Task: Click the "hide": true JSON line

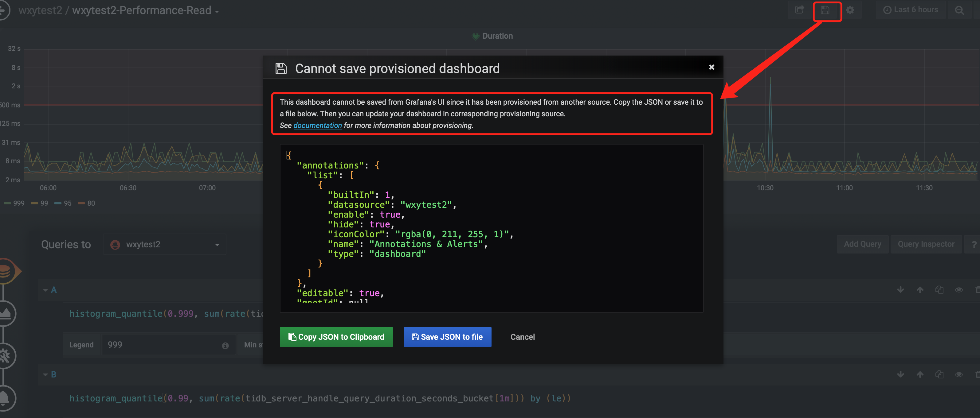Action: 361,224
